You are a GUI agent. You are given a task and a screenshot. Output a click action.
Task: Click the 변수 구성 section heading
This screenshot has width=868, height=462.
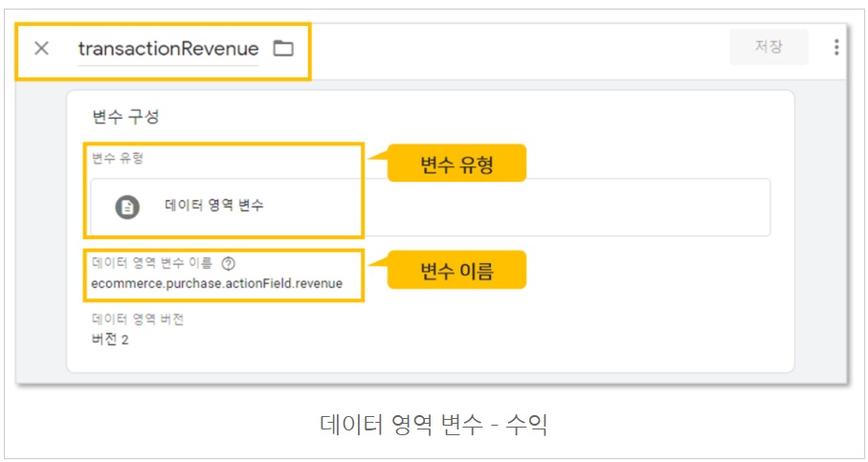[125, 118]
